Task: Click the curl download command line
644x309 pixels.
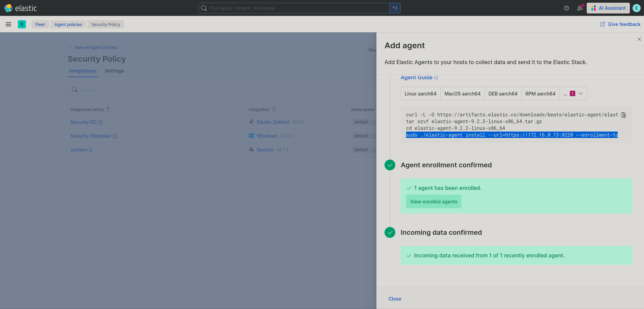Action: point(512,115)
